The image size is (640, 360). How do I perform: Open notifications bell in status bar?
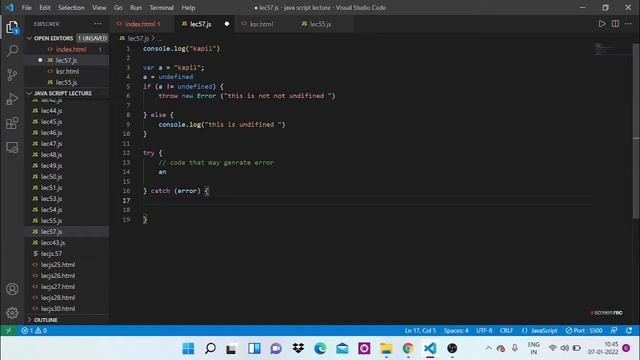(629, 330)
